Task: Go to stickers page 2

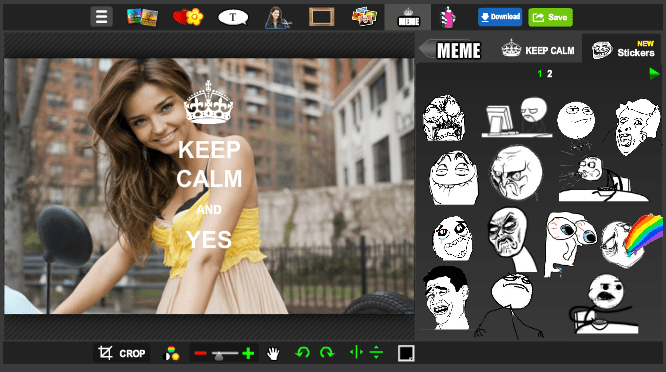Action: pyautogui.click(x=550, y=74)
